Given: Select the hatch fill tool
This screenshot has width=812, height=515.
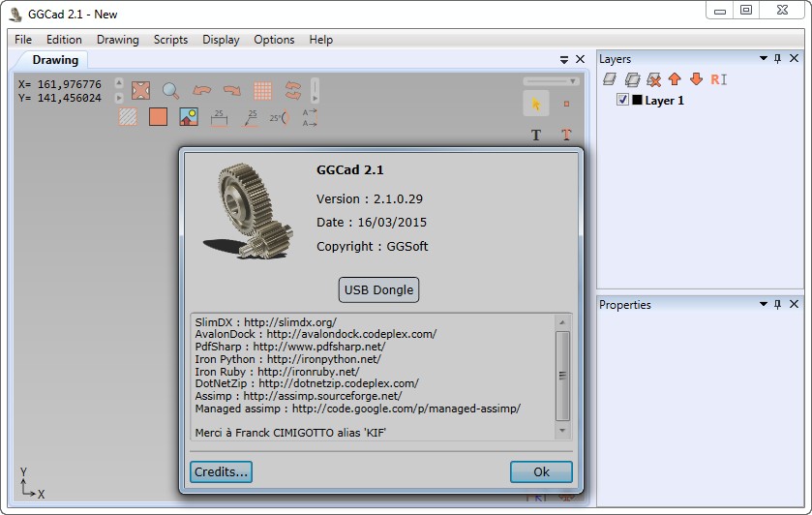Looking at the screenshot, I should click(128, 116).
